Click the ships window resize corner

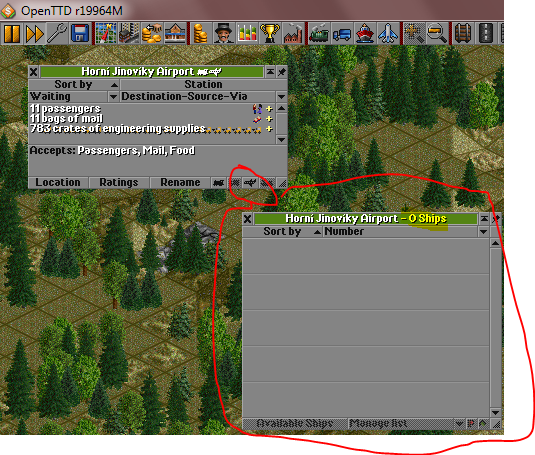[x=496, y=424]
